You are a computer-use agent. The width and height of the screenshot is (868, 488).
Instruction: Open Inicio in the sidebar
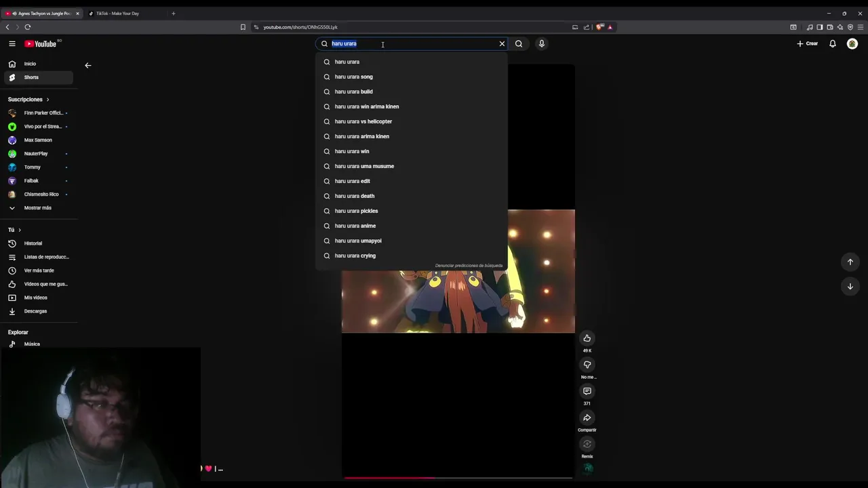point(39,64)
